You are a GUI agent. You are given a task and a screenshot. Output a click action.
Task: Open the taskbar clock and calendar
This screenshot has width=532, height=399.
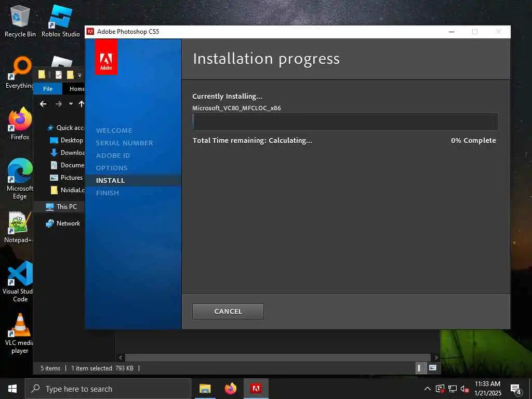coord(487,389)
